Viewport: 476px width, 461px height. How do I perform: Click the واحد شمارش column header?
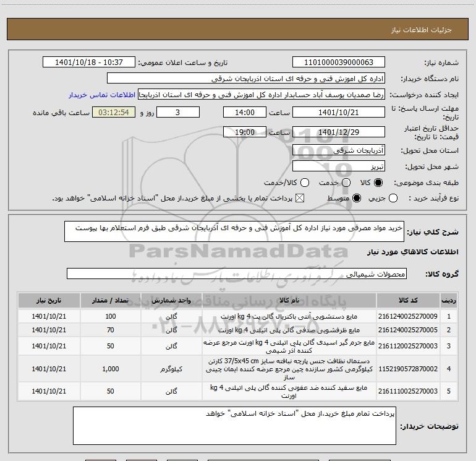171,300
